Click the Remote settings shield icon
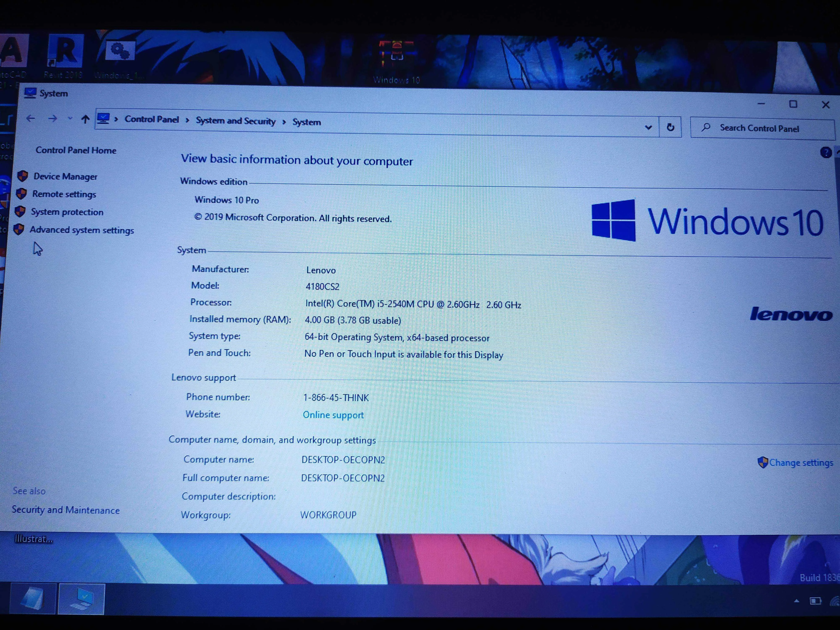This screenshot has height=630, width=840. point(21,194)
